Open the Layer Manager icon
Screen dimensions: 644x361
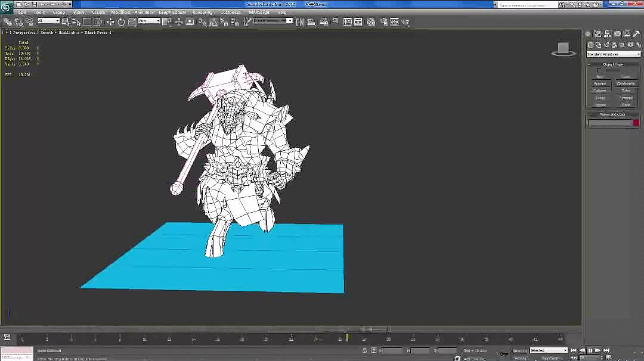[324, 21]
